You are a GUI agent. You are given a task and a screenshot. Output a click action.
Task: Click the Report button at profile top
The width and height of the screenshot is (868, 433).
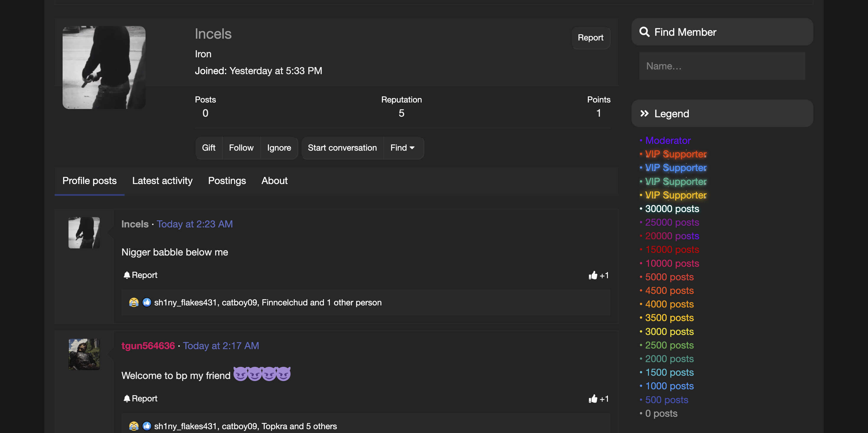590,38
